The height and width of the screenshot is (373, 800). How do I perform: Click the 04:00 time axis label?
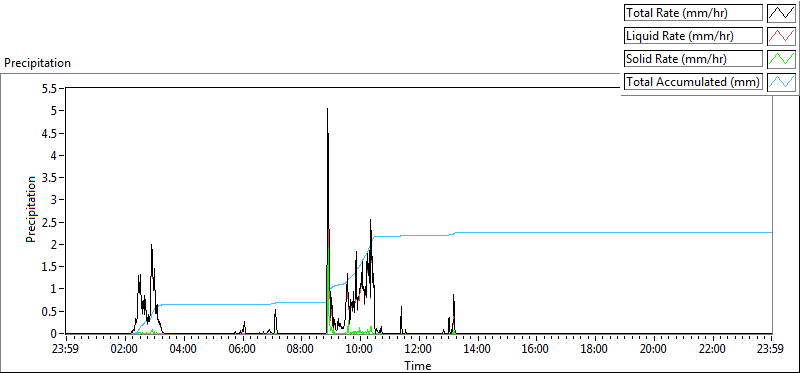coord(184,350)
